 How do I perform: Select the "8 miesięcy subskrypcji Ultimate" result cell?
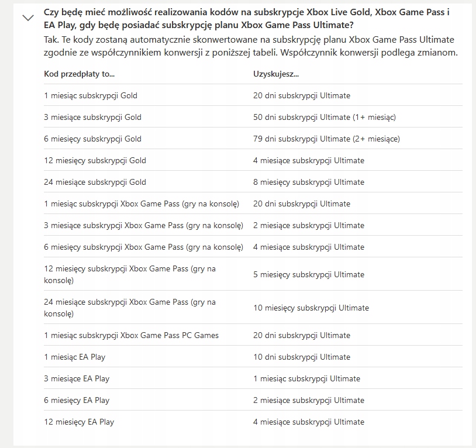pos(309,182)
